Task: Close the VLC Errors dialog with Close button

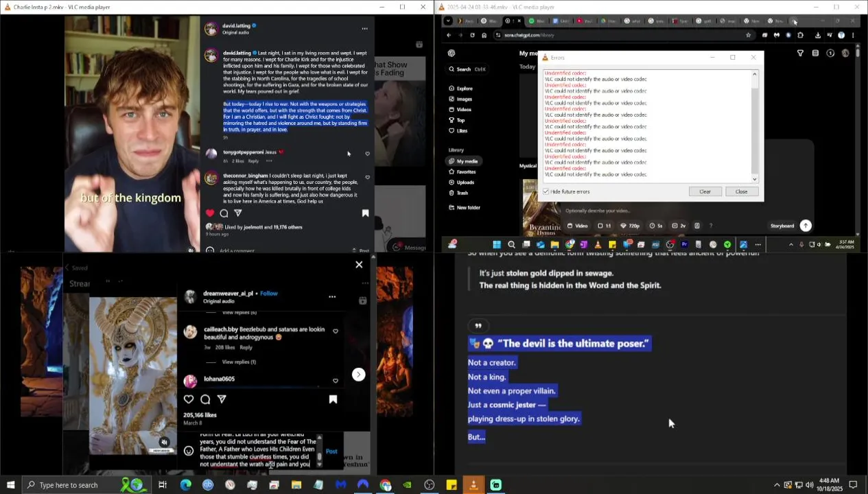Action: 742,191
